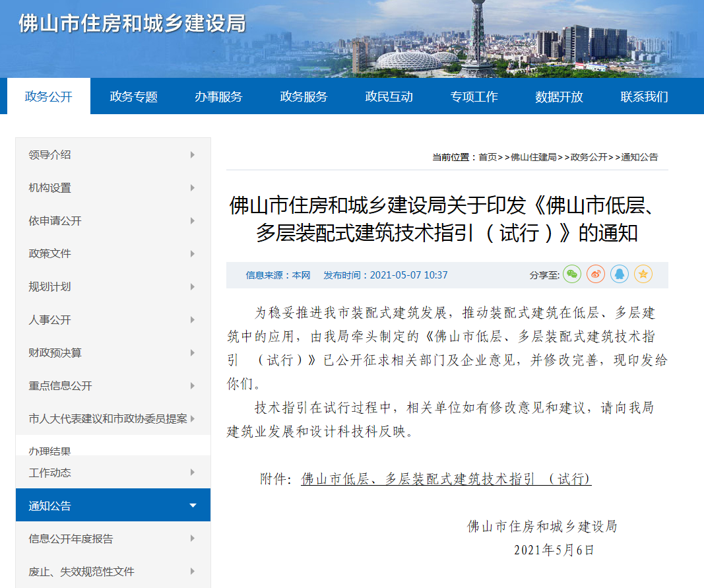Share article to Qzone star icon
Screen dimensions: 704x588
(643, 275)
